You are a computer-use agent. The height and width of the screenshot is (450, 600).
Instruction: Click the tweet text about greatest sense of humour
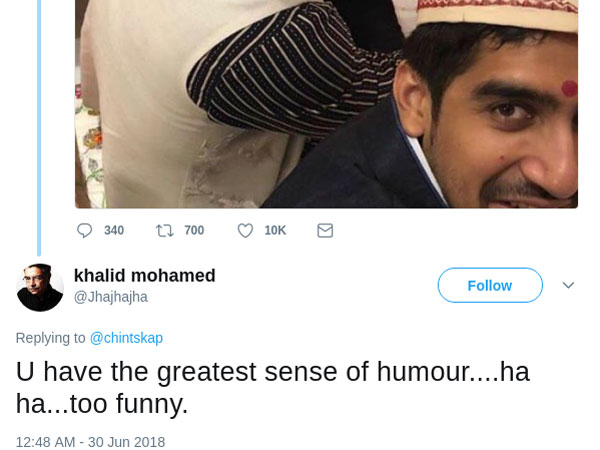pos(272,386)
